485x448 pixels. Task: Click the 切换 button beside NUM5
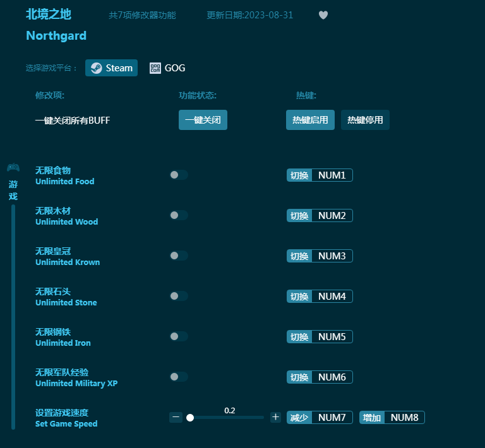point(299,337)
